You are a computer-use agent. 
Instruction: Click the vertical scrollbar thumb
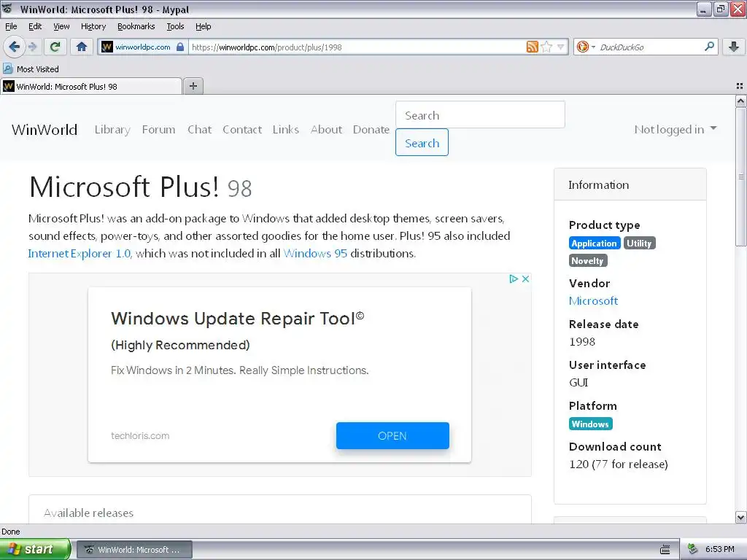coord(740,176)
